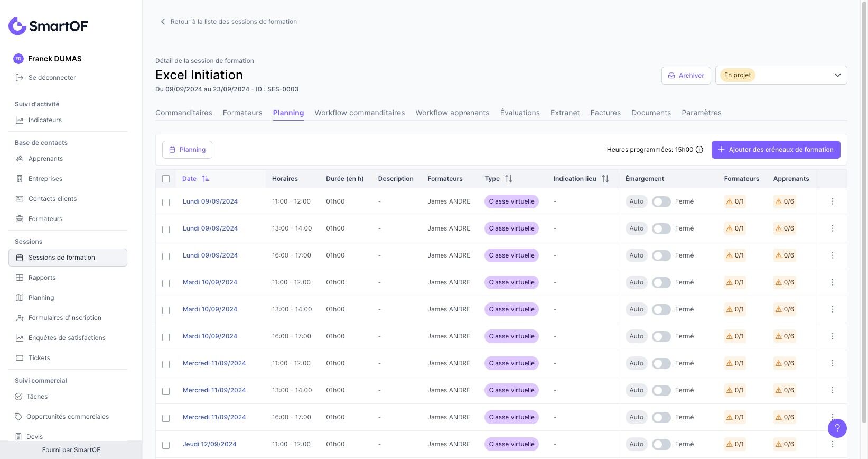Viewport: 868px width, 459px height.
Task: Toggle émargement switch for Lundi 11:00 slot
Action: coord(661,201)
